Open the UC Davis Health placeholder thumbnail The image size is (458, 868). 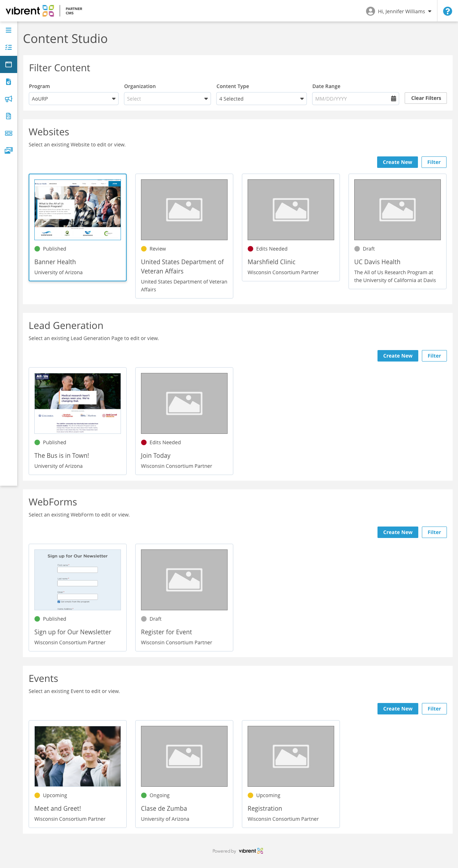pyautogui.click(x=398, y=210)
